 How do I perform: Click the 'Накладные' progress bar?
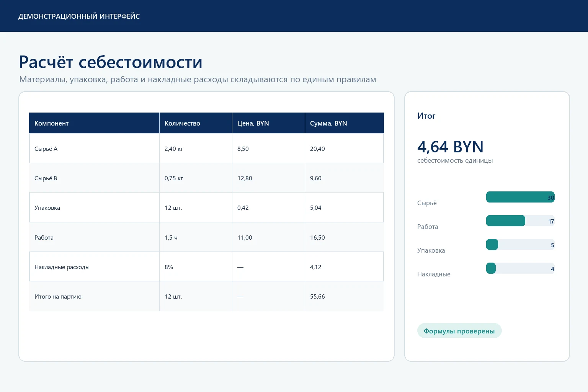520,268
